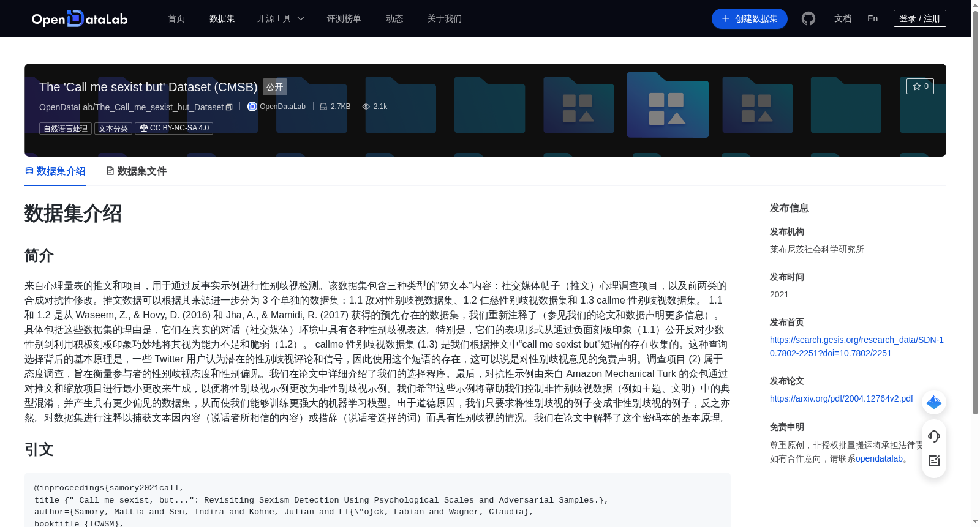Click the page vertical scrollbar
Viewport: 980px width, 527px height.
tap(975, 214)
